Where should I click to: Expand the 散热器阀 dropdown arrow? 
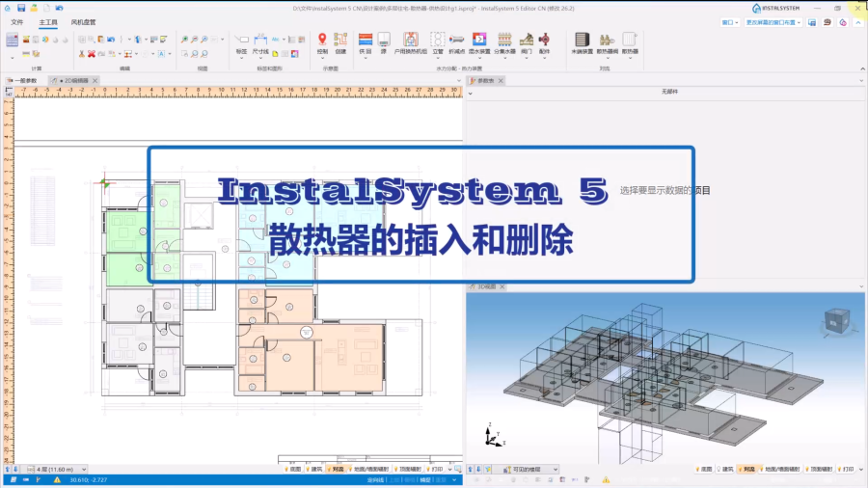[x=608, y=58]
